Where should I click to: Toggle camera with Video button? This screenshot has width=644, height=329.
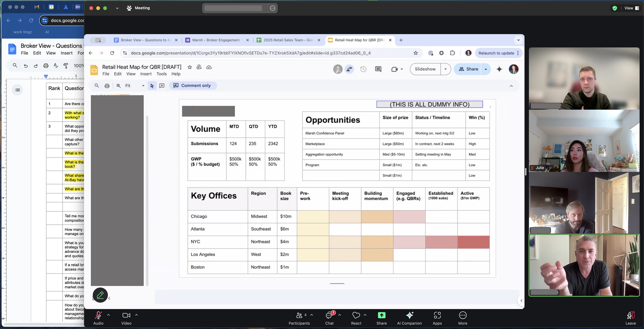pyautogui.click(x=126, y=316)
